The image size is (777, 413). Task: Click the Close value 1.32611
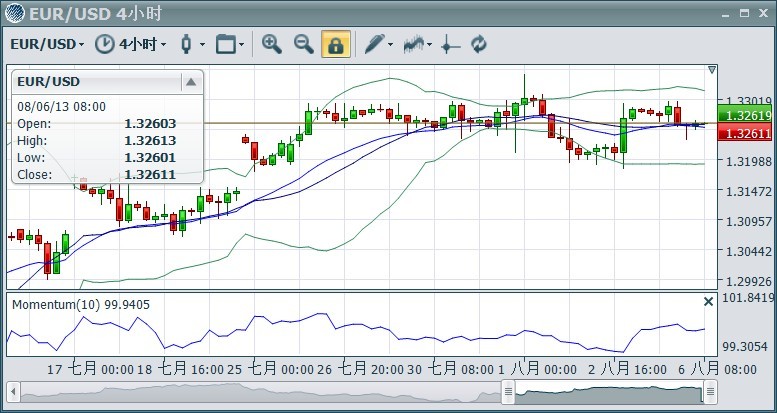coord(150,175)
